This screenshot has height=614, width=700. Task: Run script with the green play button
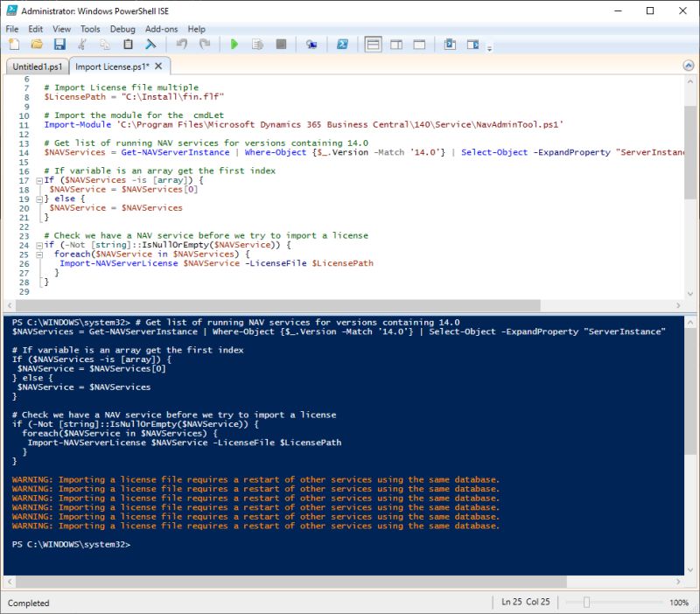tap(234, 45)
